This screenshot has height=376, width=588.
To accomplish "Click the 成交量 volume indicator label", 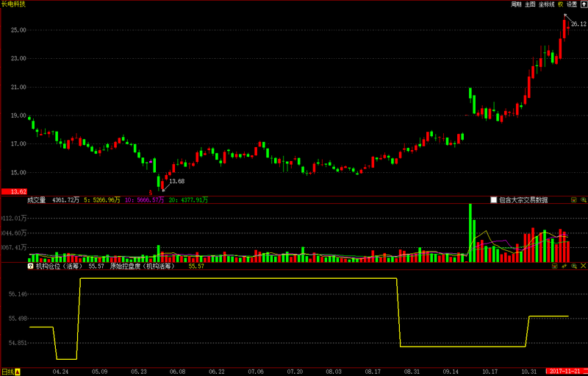I will 37,199.
